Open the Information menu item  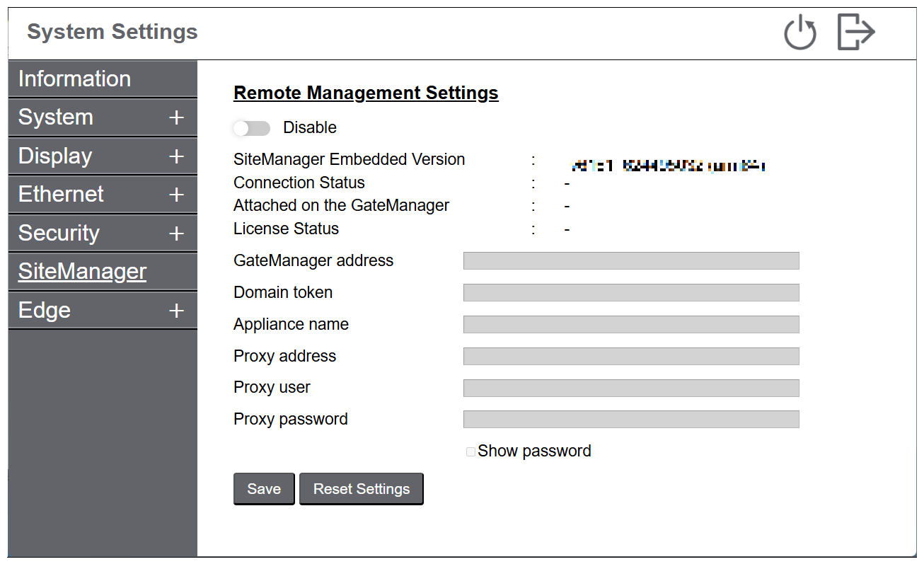point(74,79)
